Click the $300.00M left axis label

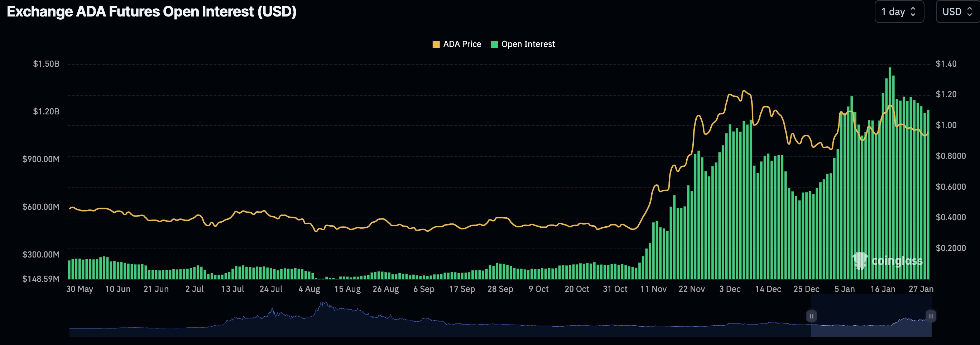41,254
